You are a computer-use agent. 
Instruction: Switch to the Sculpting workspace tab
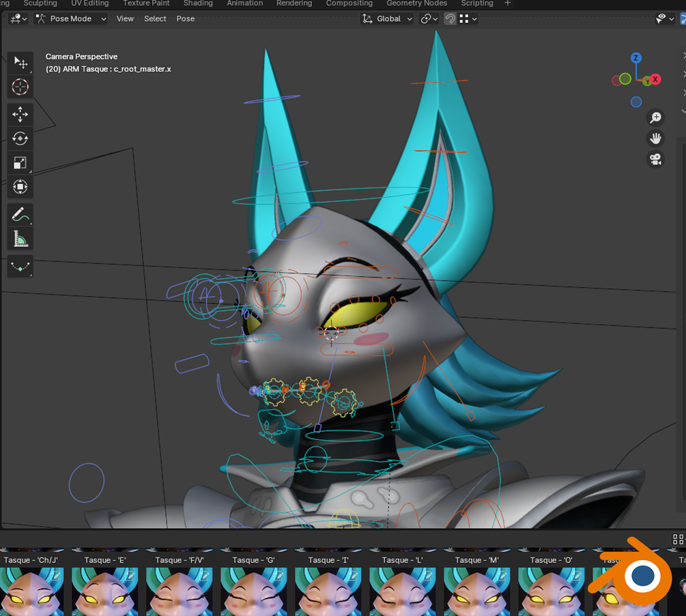coord(40,3)
